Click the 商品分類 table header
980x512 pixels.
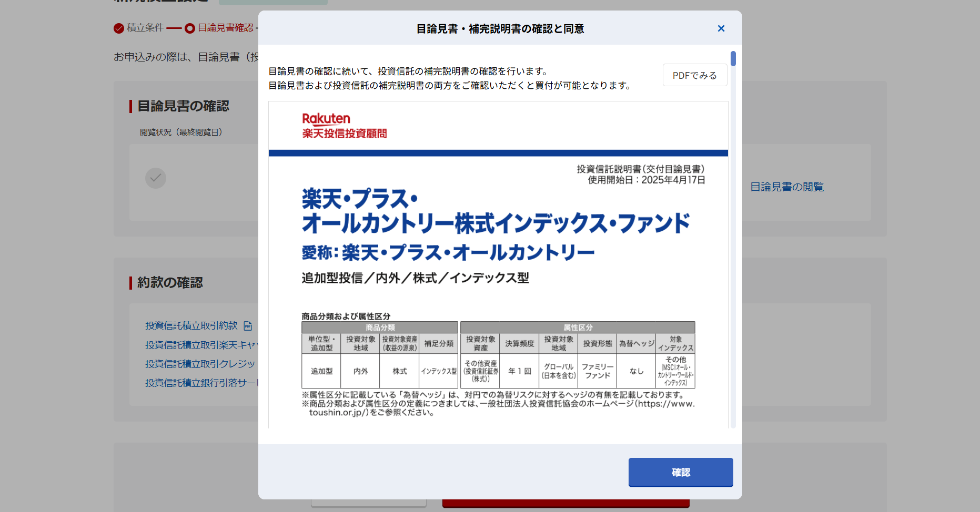click(380, 327)
